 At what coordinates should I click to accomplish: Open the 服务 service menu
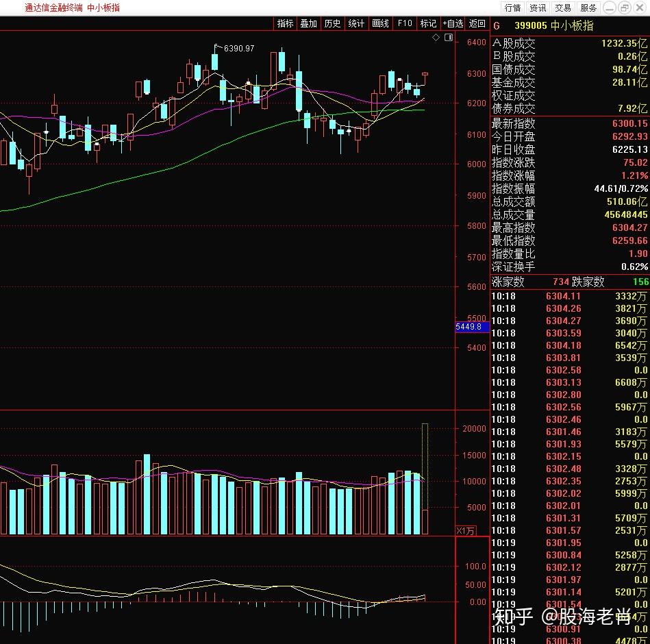coord(588,8)
